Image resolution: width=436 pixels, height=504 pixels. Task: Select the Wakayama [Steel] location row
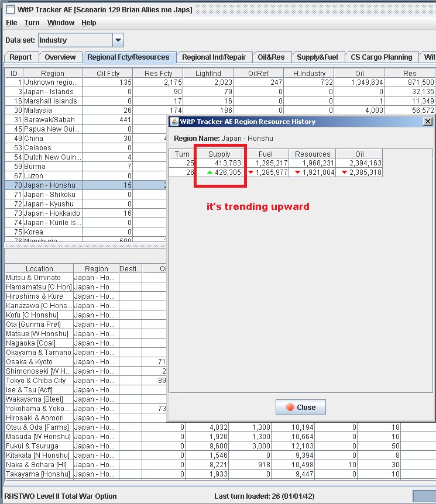pyautogui.click(x=86, y=399)
